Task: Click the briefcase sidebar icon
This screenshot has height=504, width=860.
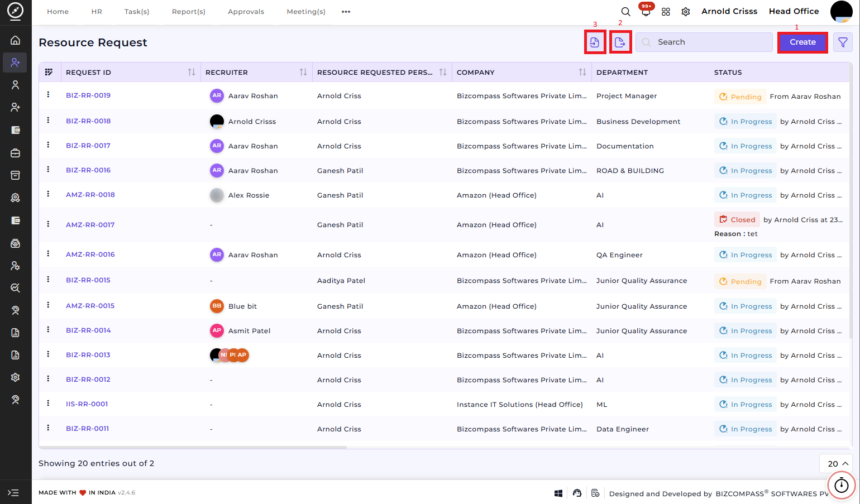Action: coord(15,153)
